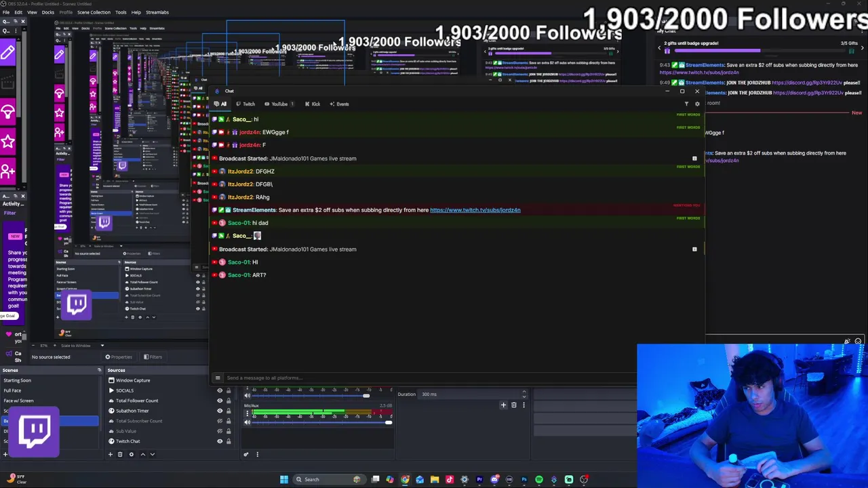Switch to the YouTube chat tab
The width and height of the screenshot is (868, 488).
pyautogui.click(x=279, y=104)
